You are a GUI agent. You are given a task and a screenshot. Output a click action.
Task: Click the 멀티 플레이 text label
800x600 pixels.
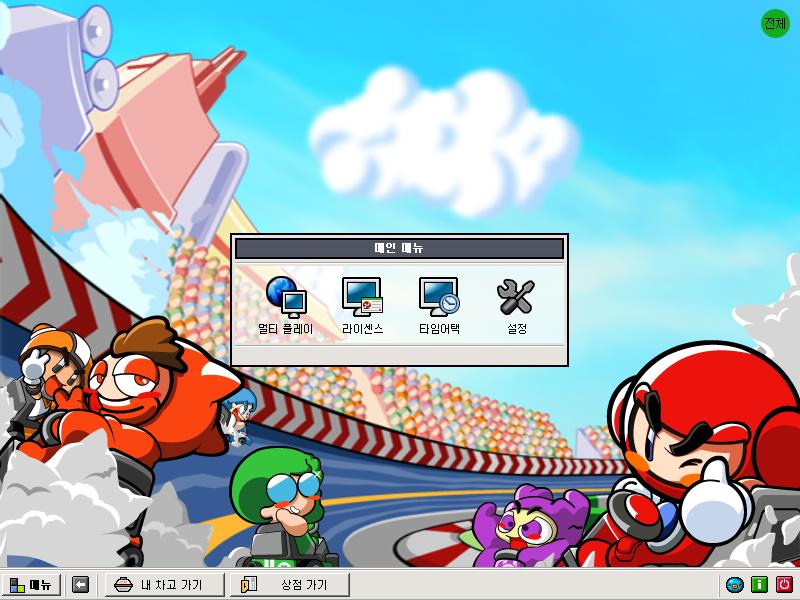point(286,328)
